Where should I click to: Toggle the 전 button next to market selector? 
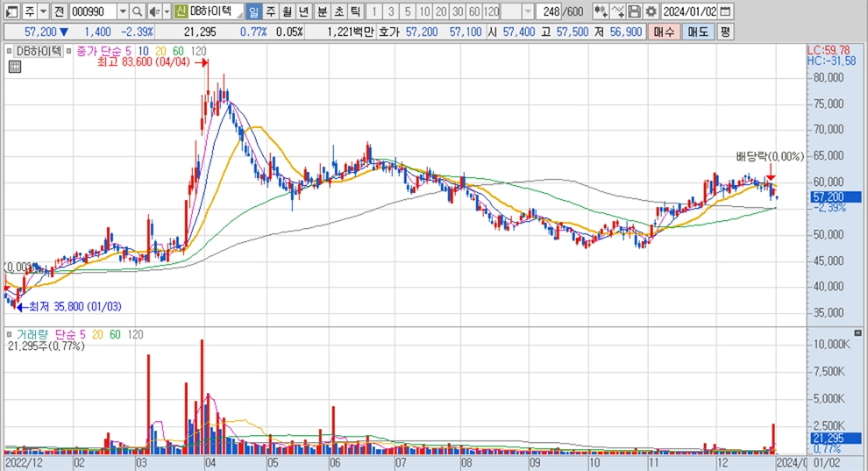[60, 11]
